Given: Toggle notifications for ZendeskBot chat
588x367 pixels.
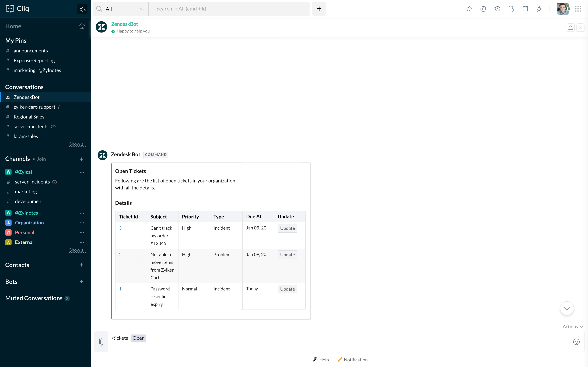Looking at the screenshot, I should coord(570,28).
